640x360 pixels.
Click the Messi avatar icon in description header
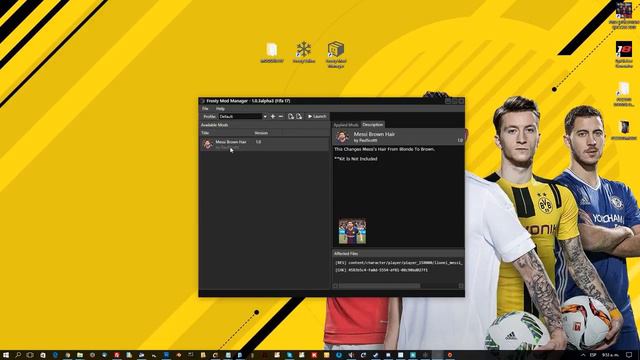[x=342, y=137]
